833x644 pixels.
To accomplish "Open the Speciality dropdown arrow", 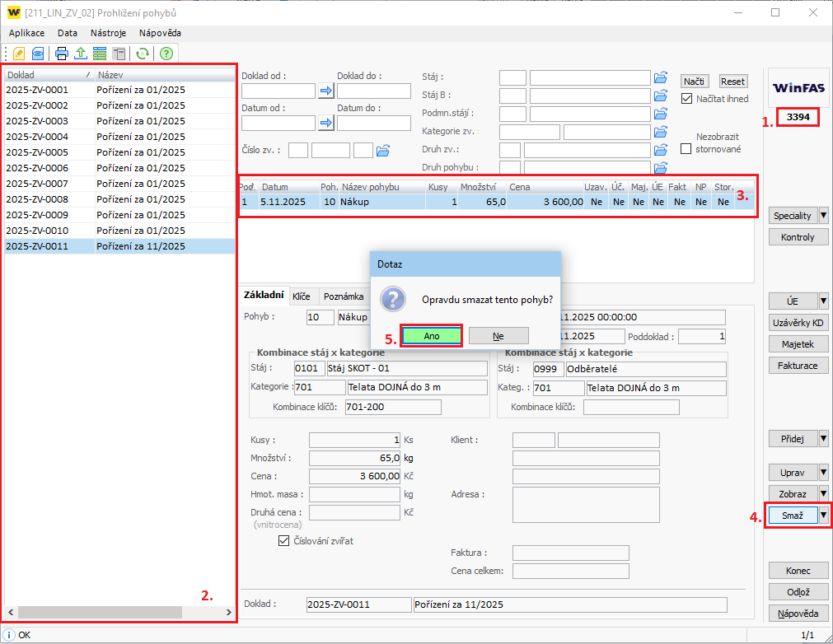I will (823, 216).
